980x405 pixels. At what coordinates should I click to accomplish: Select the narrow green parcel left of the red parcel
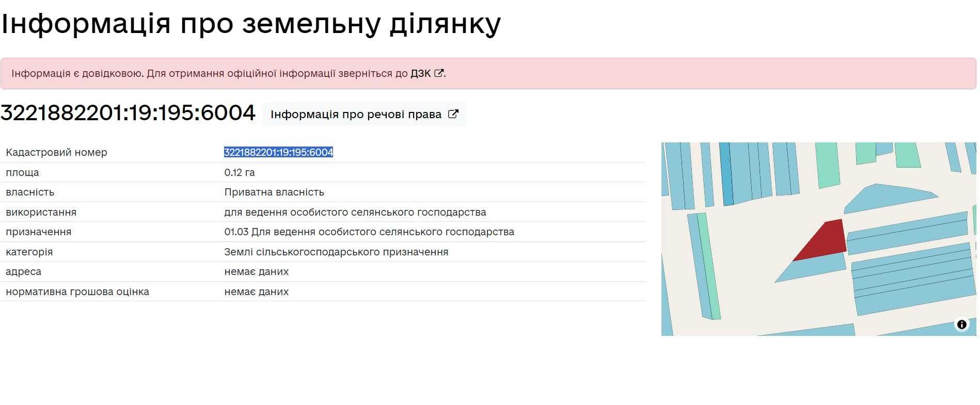[x=709, y=266]
